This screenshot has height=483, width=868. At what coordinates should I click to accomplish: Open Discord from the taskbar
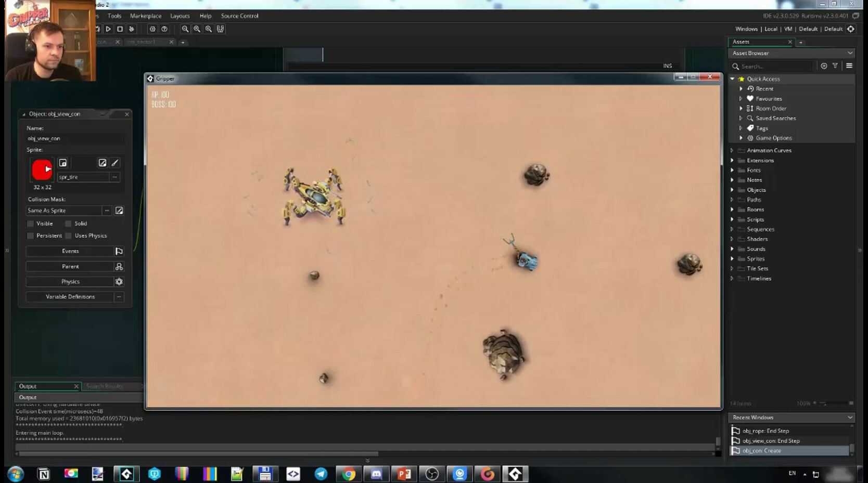(x=376, y=474)
